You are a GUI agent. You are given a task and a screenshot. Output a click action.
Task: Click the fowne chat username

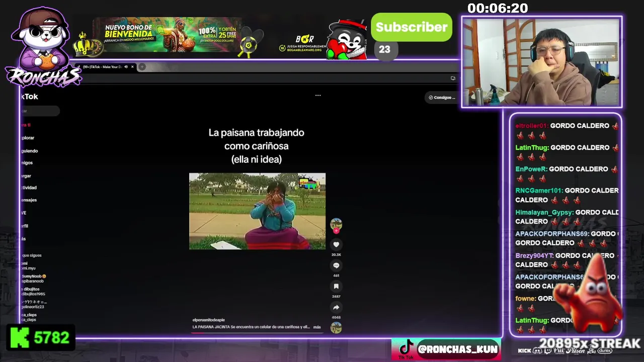pyautogui.click(x=525, y=299)
